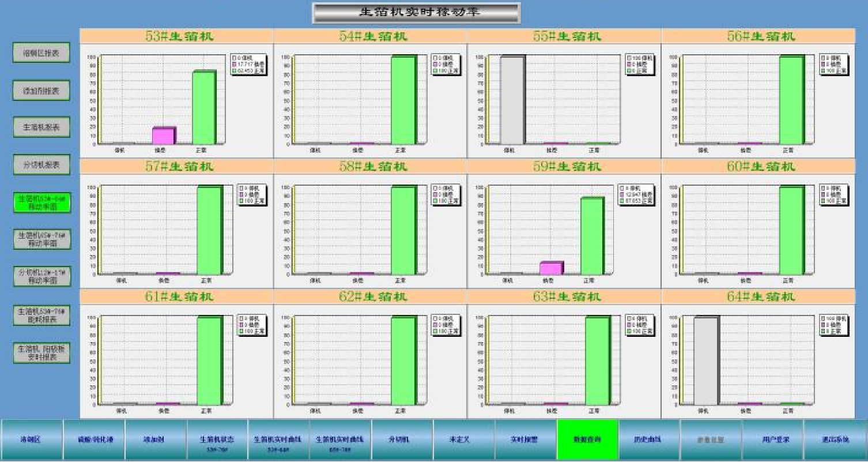This screenshot has width=868, height=462.
Task: Open the 用户登录 bottom button
Action: [772, 440]
